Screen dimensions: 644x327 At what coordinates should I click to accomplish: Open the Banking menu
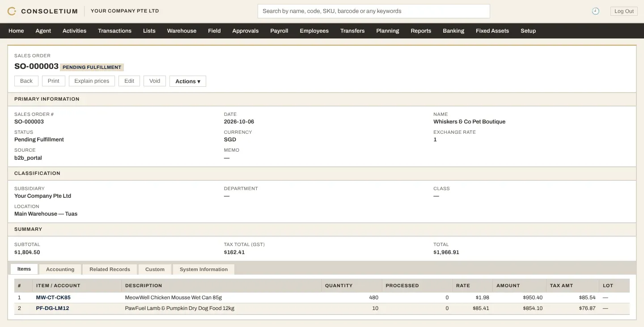[x=453, y=31]
